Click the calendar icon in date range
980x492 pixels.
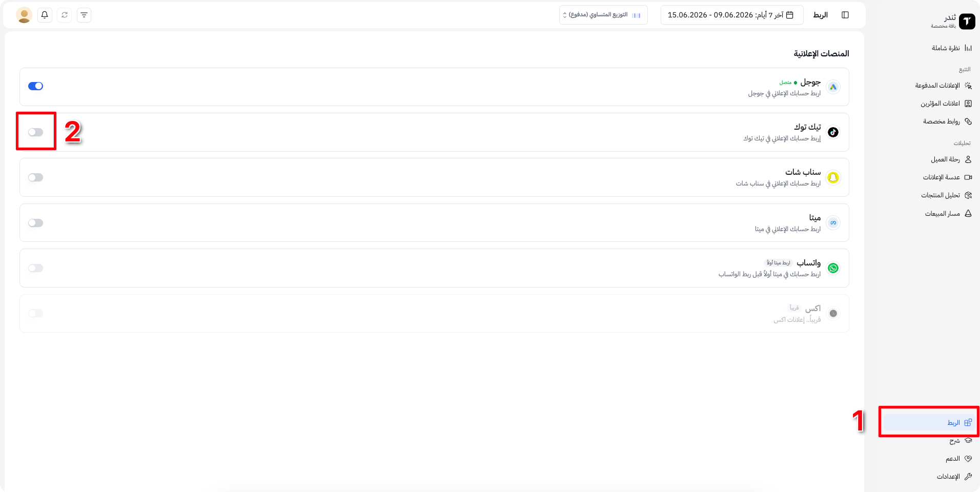[x=790, y=15]
